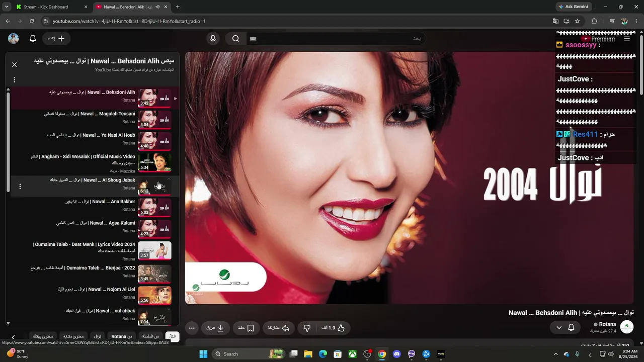Open the YouTube account avatar menu
The width and height of the screenshot is (644, 362).
coord(14,39)
